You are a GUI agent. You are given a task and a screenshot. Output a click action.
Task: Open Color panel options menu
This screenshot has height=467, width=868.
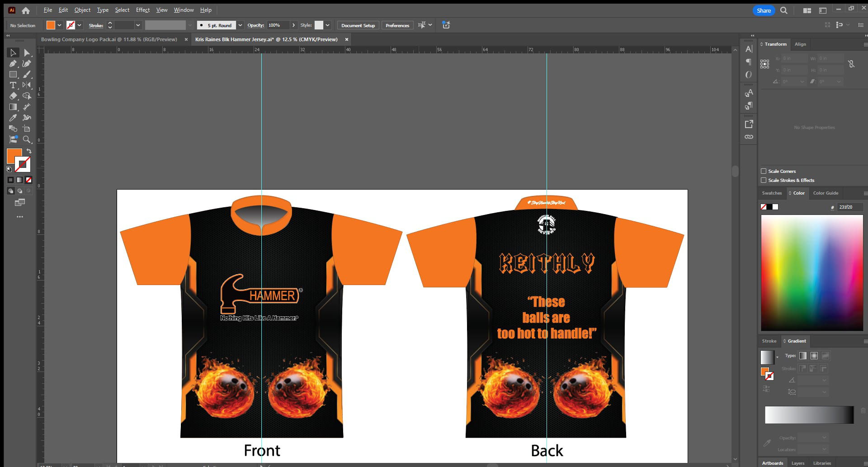pos(865,193)
